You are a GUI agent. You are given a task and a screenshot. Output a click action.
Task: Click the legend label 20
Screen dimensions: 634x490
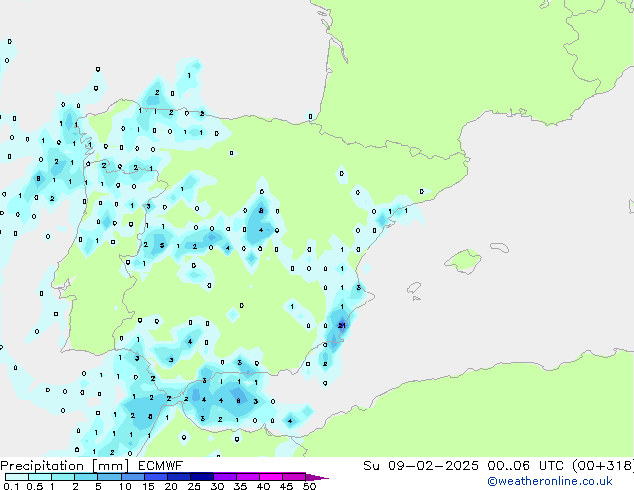[171, 486]
